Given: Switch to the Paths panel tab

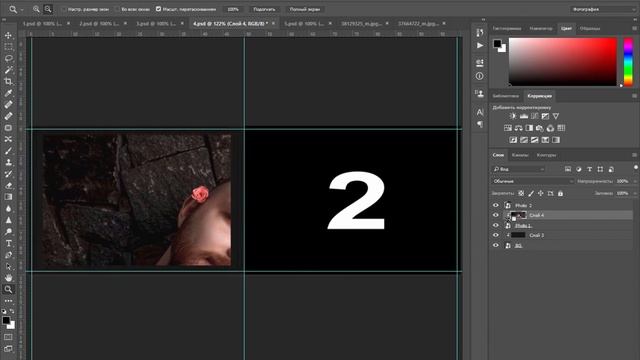Looking at the screenshot, I should pyautogui.click(x=546, y=155).
